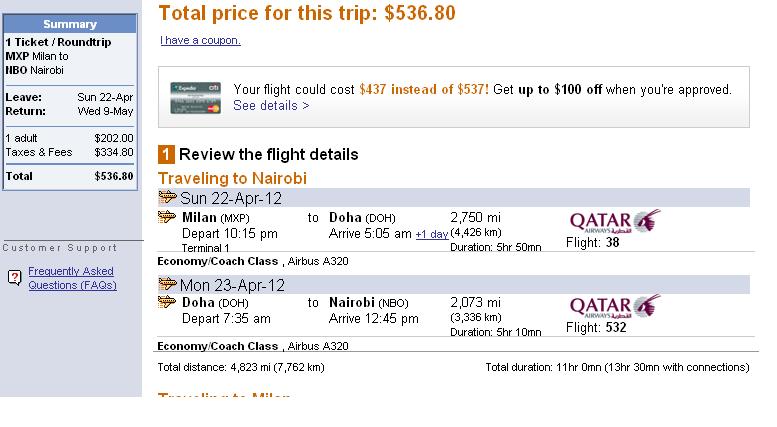
Task: Click airplane icon beside Doha (DOH) departure
Action: pyautogui.click(x=166, y=301)
